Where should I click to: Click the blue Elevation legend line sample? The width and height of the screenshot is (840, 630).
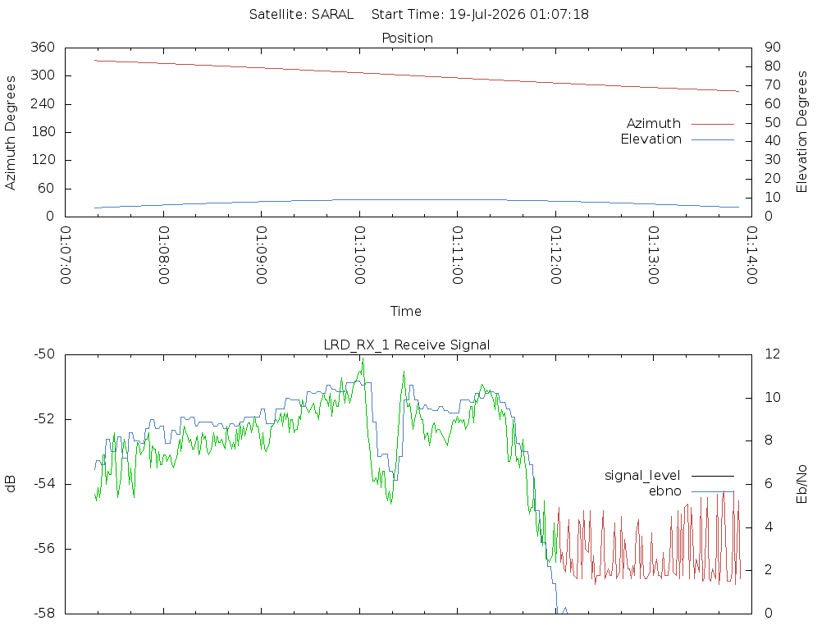click(x=713, y=139)
